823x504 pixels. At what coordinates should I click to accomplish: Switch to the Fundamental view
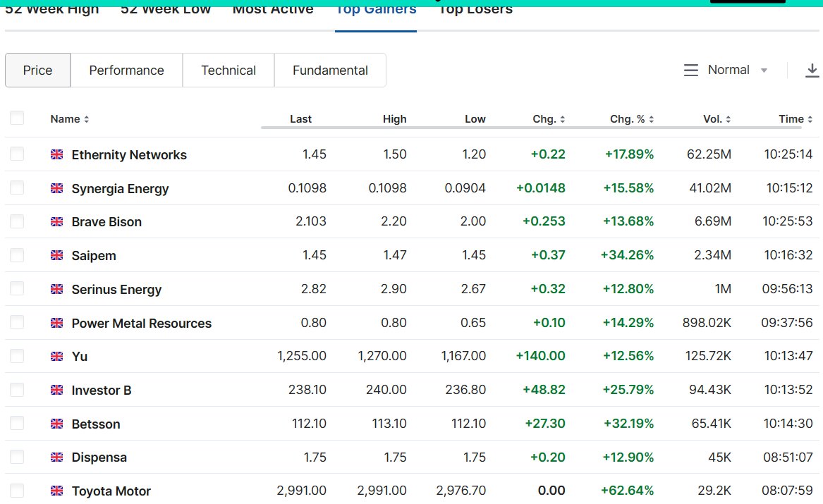point(330,70)
